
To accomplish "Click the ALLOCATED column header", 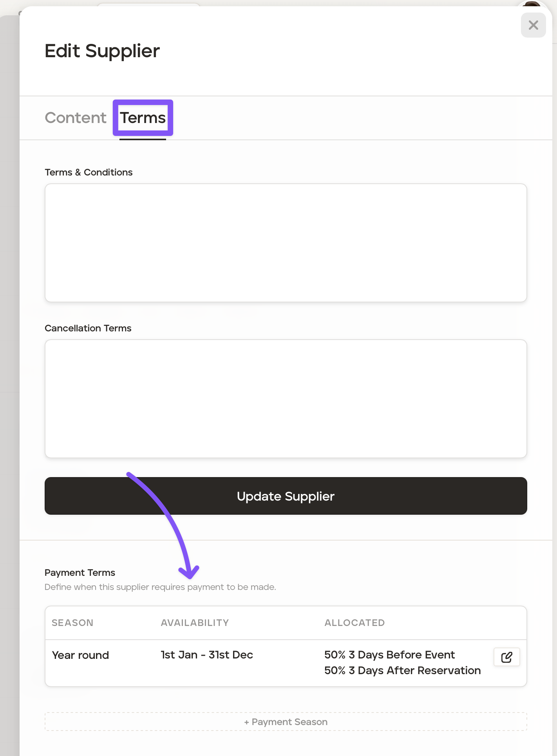I will (354, 623).
